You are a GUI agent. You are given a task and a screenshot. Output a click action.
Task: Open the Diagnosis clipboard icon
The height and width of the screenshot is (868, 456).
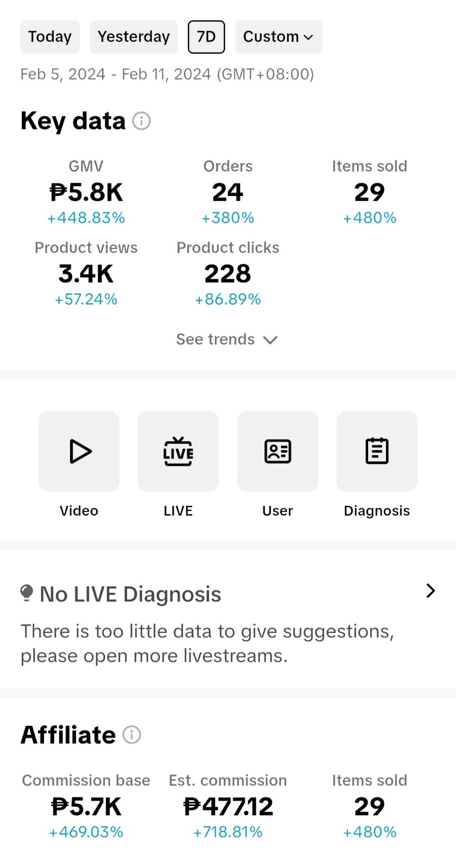coord(377,451)
